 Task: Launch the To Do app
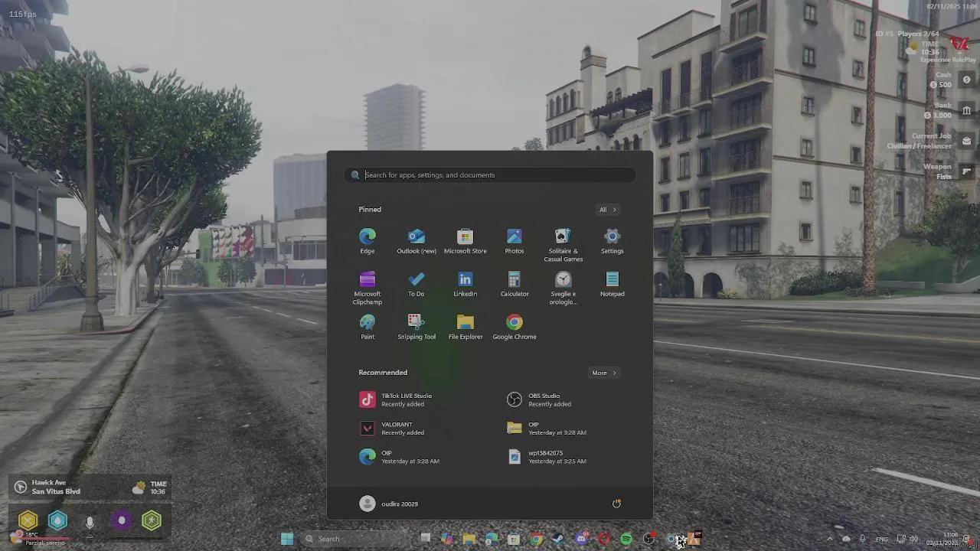[x=416, y=284]
